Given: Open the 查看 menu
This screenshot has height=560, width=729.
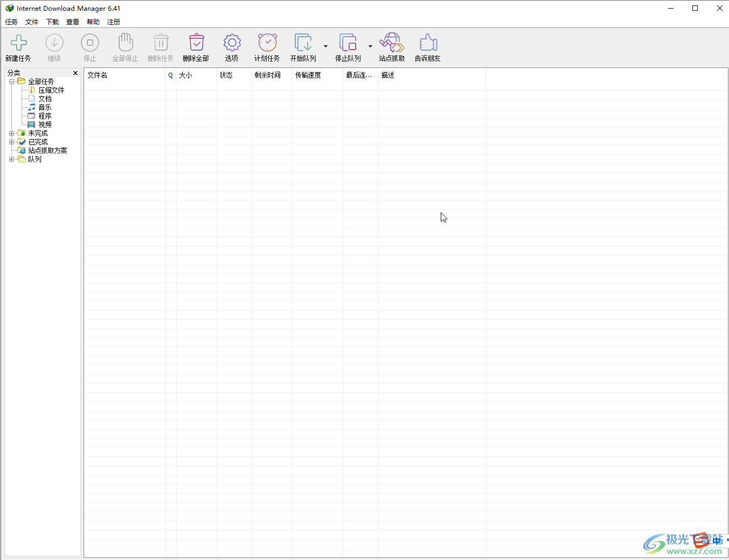Looking at the screenshot, I should click(x=73, y=22).
